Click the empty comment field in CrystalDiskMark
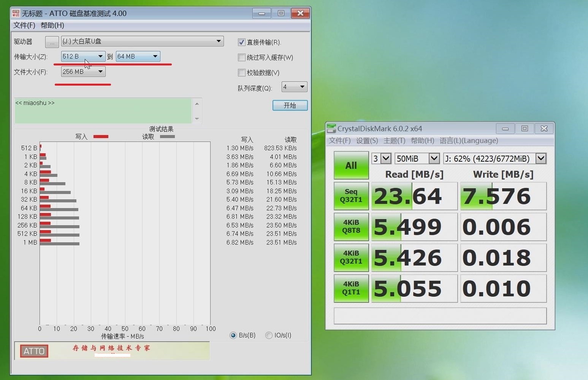The height and width of the screenshot is (380, 588). pos(440,316)
